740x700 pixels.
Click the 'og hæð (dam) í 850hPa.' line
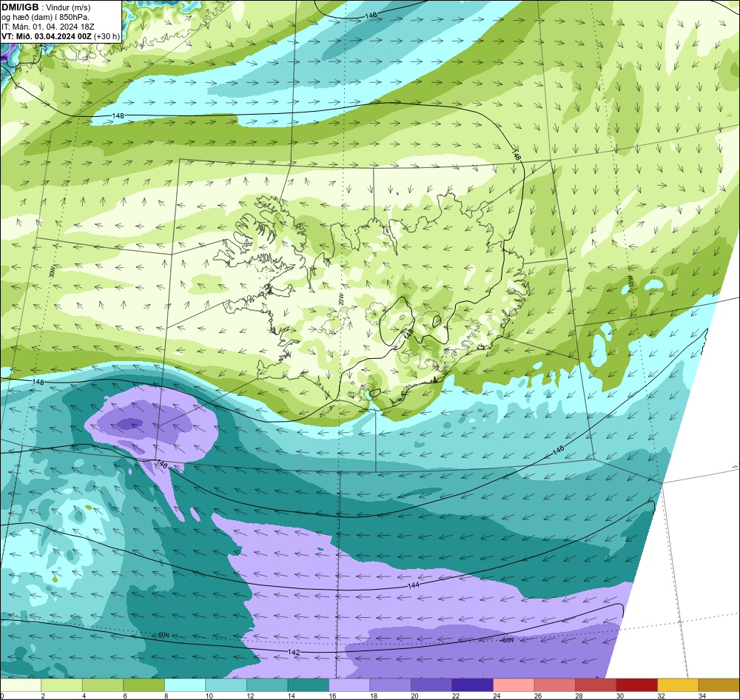(x=45, y=18)
